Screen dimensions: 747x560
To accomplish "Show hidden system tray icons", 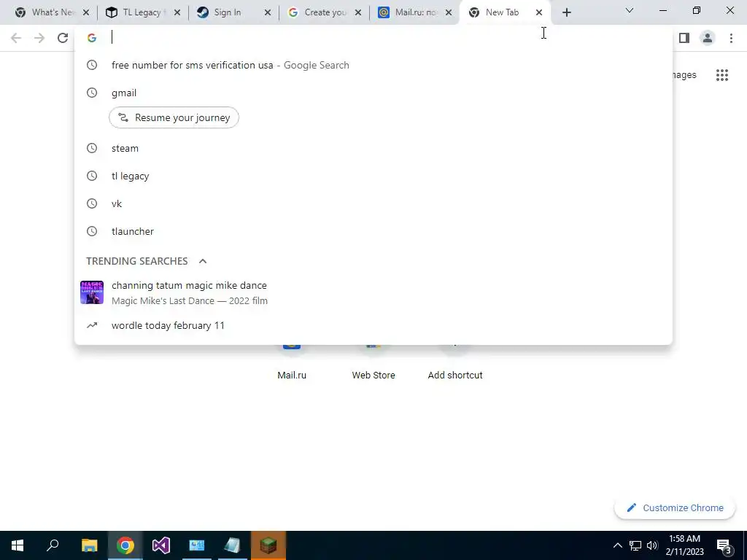I will [617, 545].
